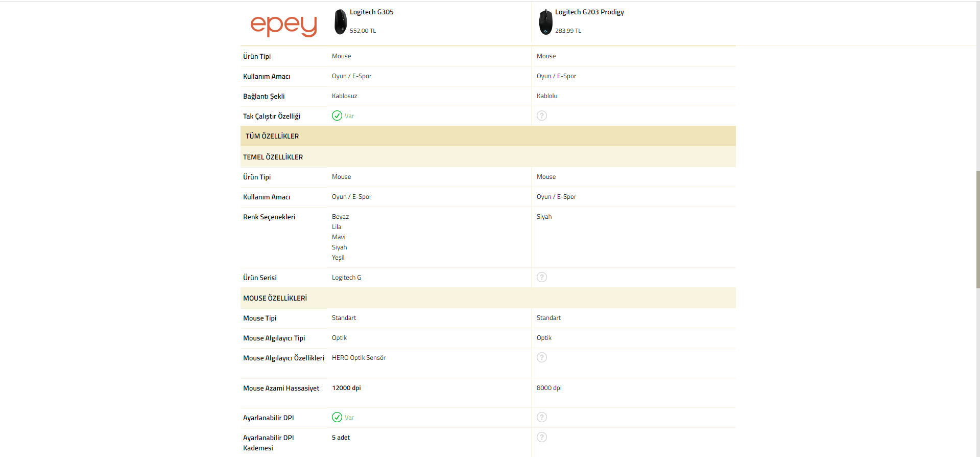The image size is (980, 457).
Task: Select the Beyaz color option text
Action: (341, 217)
